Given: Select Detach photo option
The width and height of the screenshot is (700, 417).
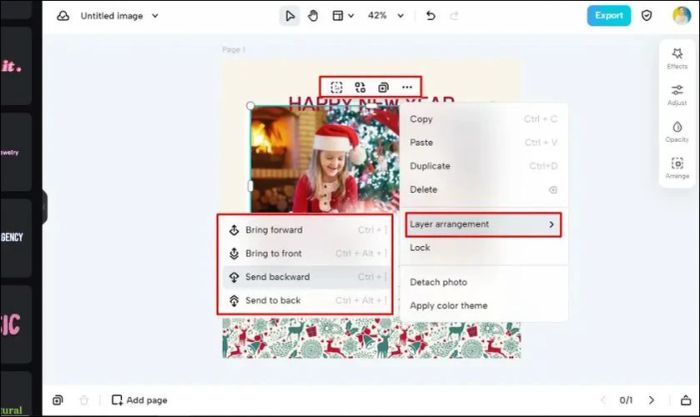Looking at the screenshot, I should pos(483,282).
